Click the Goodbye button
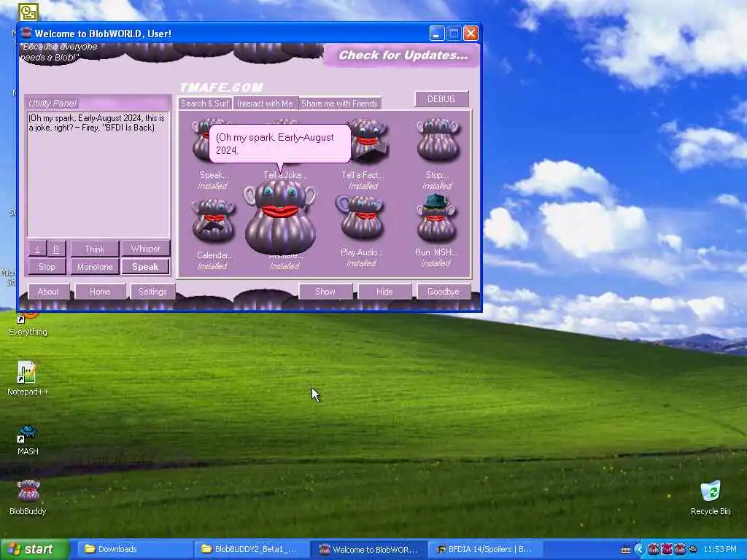The height and width of the screenshot is (560, 747). point(444,292)
